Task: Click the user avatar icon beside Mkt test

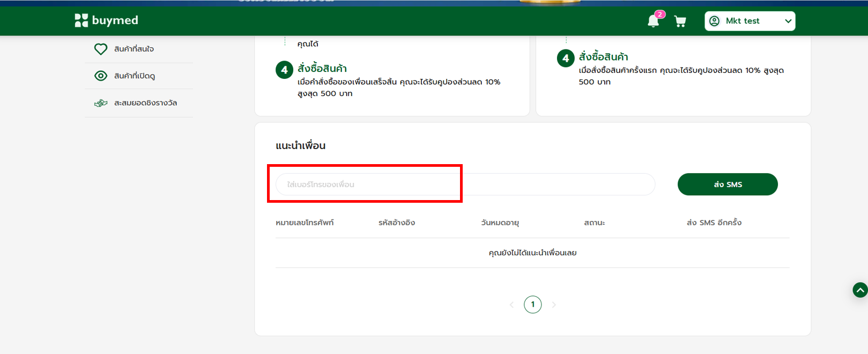Action: [x=714, y=21]
